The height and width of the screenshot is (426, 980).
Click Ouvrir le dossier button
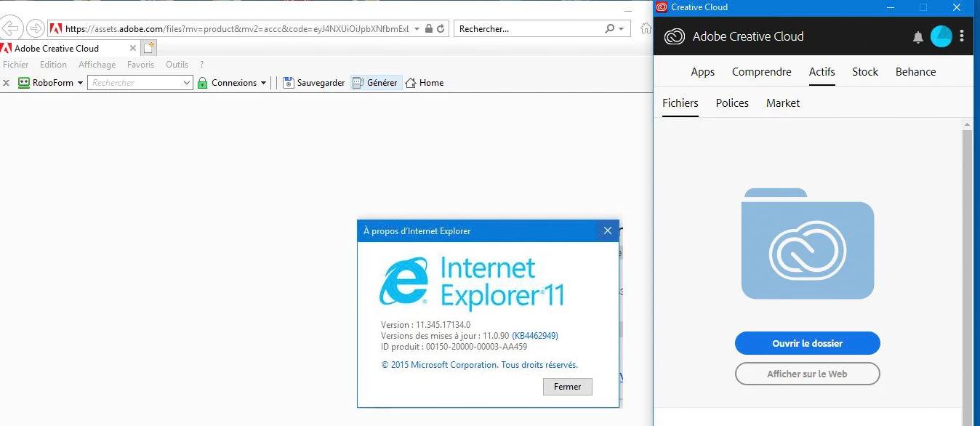(808, 343)
